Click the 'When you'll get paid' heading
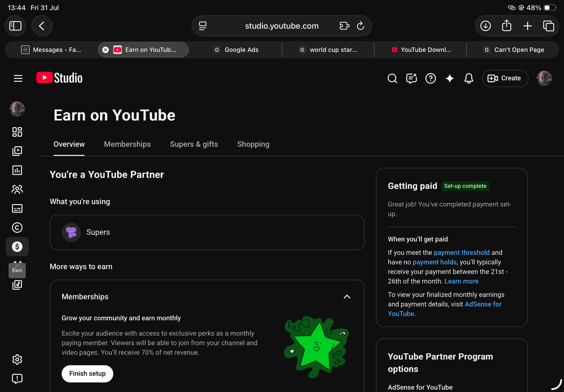 (x=418, y=239)
